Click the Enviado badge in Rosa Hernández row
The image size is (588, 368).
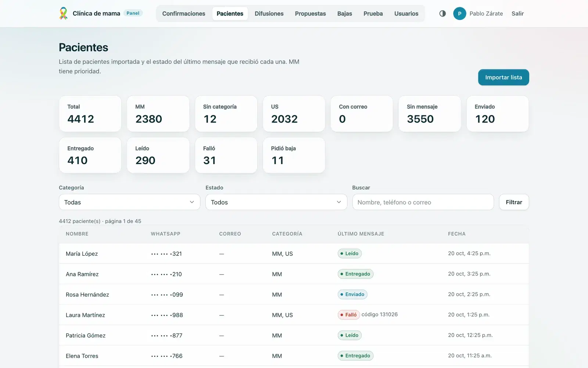pos(352,294)
